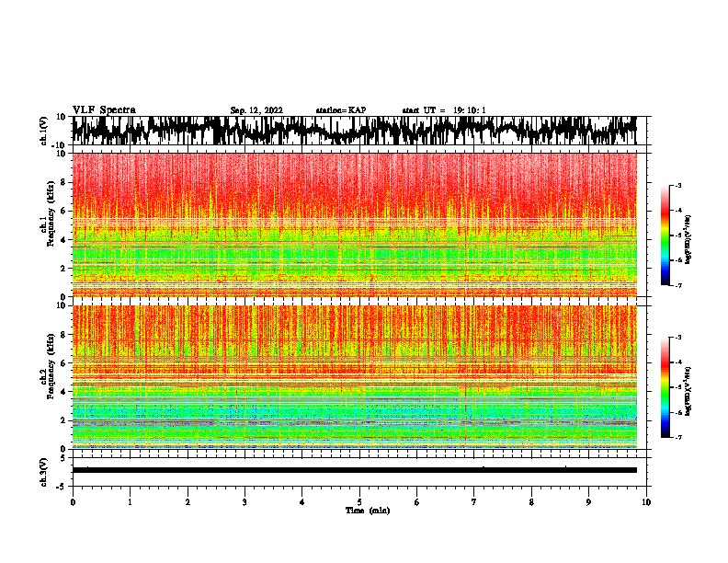Click time axis tick label "3"
This screenshot has height=563, width=728.
coord(245,502)
